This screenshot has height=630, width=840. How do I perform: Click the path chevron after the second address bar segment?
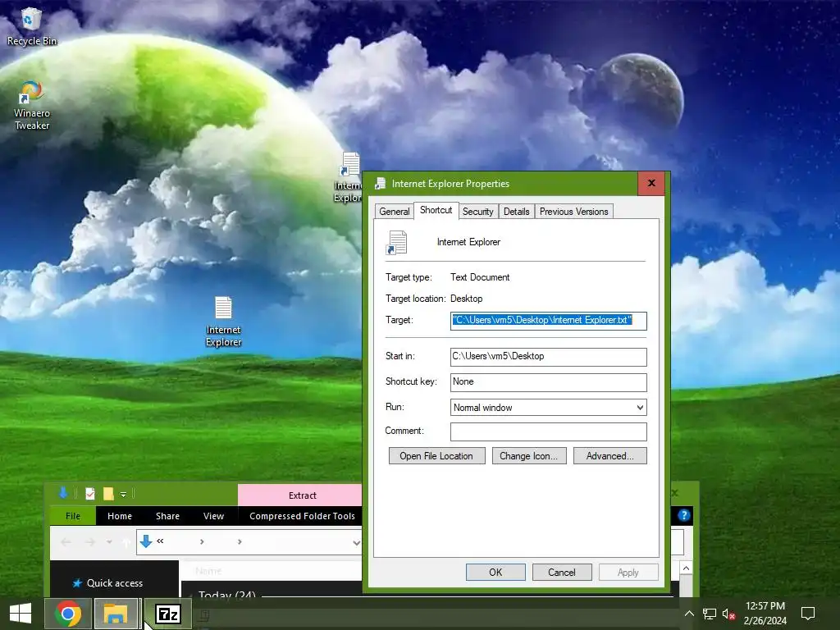click(240, 542)
